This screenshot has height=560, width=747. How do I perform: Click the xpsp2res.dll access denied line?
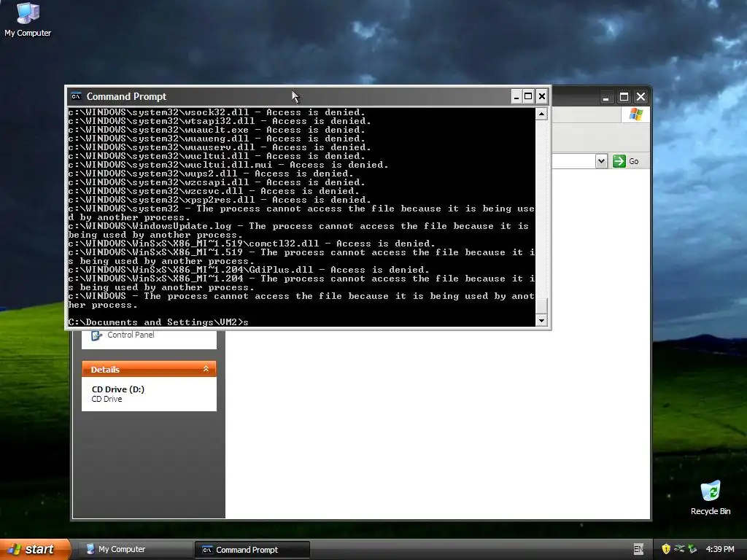tap(220, 200)
